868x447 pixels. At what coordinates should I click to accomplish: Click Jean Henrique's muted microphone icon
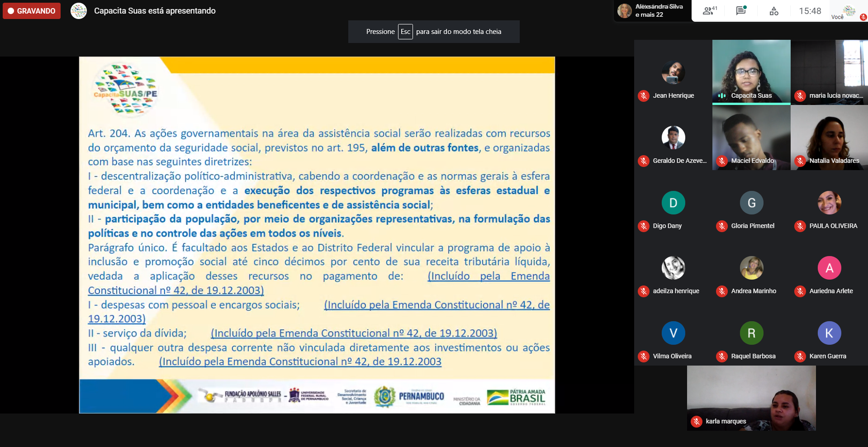[643, 96]
